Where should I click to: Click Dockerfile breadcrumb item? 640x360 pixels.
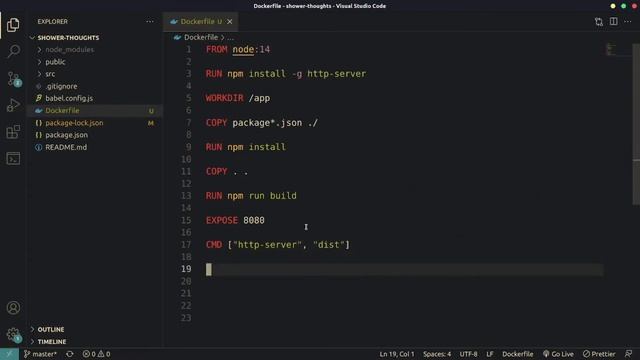coord(201,37)
